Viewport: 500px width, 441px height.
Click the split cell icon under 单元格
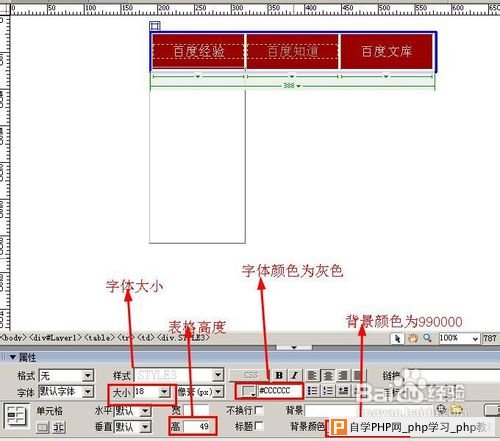[x=58, y=427]
